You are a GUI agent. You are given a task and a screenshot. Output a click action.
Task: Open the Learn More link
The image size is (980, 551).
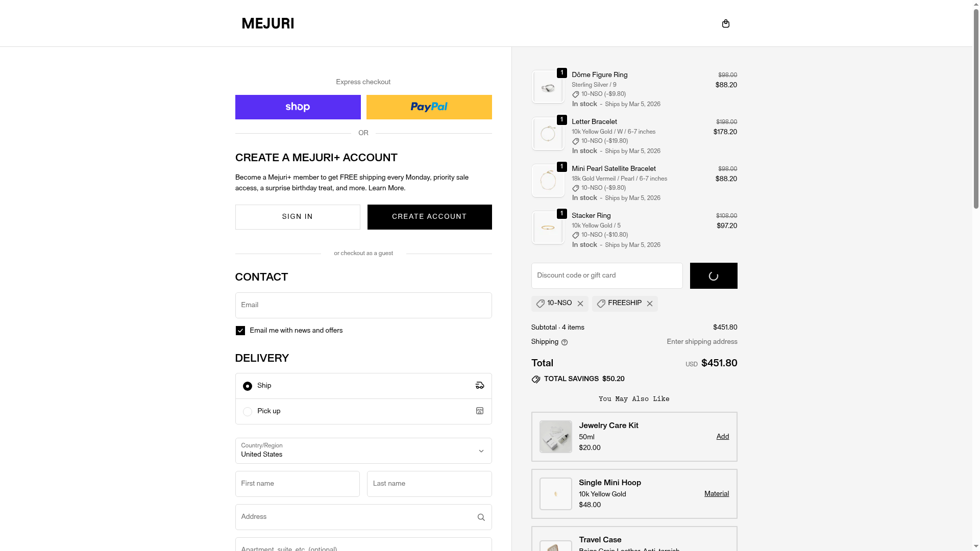point(386,188)
